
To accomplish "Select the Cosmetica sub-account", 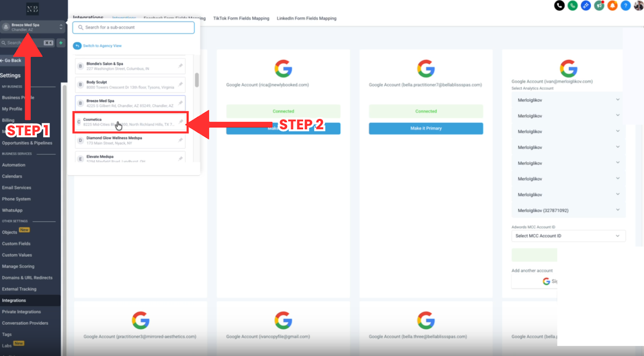I will (130, 122).
